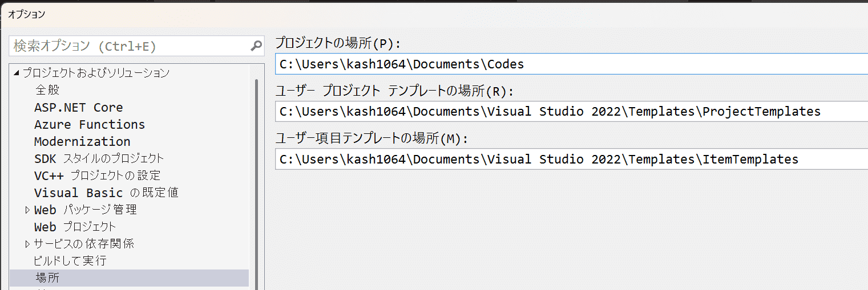Image resolution: width=868 pixels, height=290 pixels.
Task: Expand the サービスの依存関係 node
Action: (x=27, y=244)
